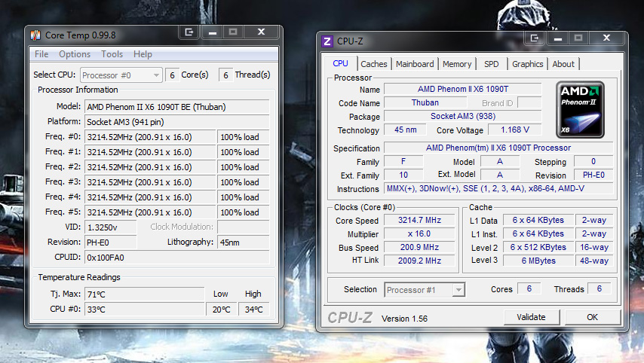Open the Help menu in Core Temp
The height and width of the screenshot is (363, 644).
[143, 54]
